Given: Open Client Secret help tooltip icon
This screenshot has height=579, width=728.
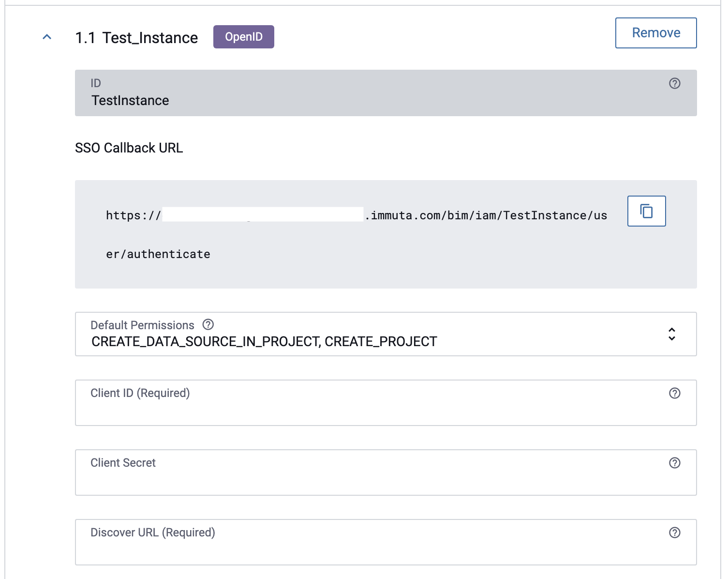Looking at the screenshot, I should 674,463.
